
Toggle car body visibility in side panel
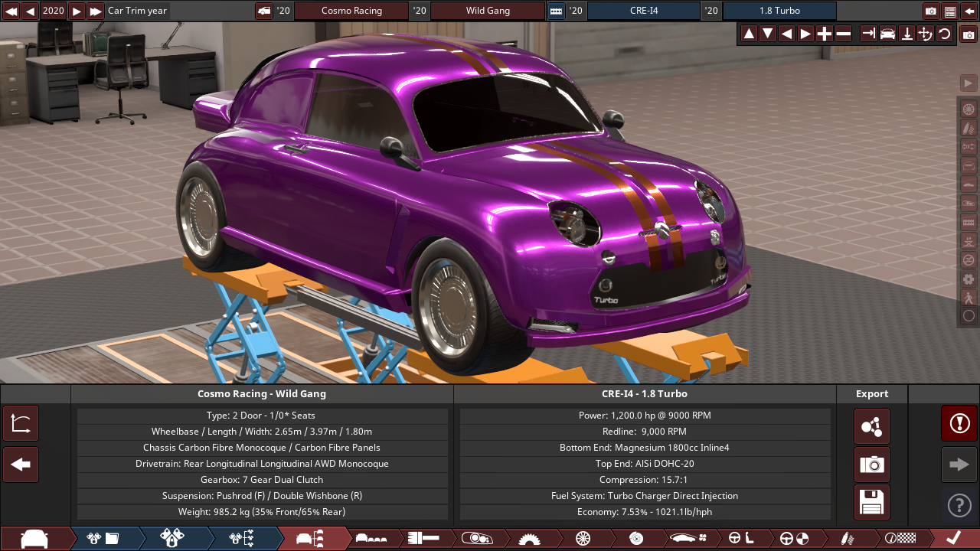coord(969,184)
